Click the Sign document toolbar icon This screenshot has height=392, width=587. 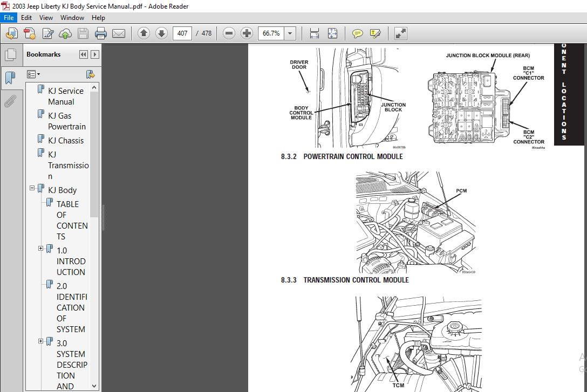pyautogui.click(x=48, y=33)
